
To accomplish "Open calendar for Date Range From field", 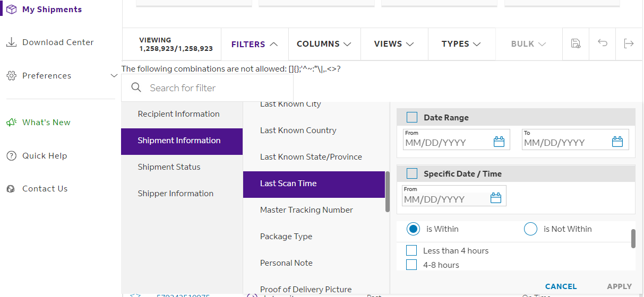I will [499, 142].
